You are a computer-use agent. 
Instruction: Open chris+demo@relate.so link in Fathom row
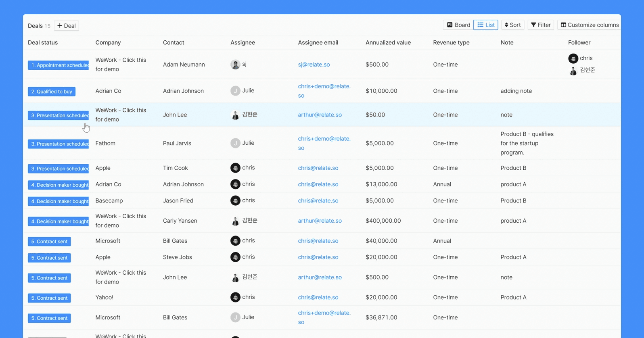pos(324,143)
